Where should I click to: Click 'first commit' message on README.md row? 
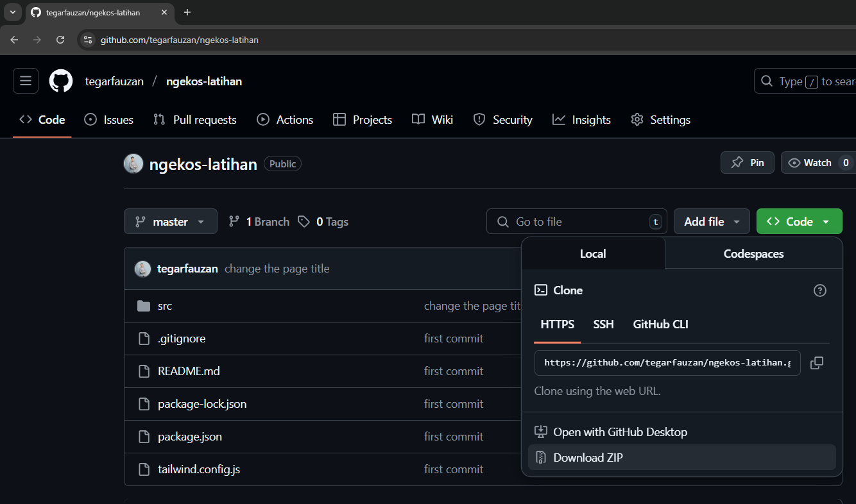[454, 371]
